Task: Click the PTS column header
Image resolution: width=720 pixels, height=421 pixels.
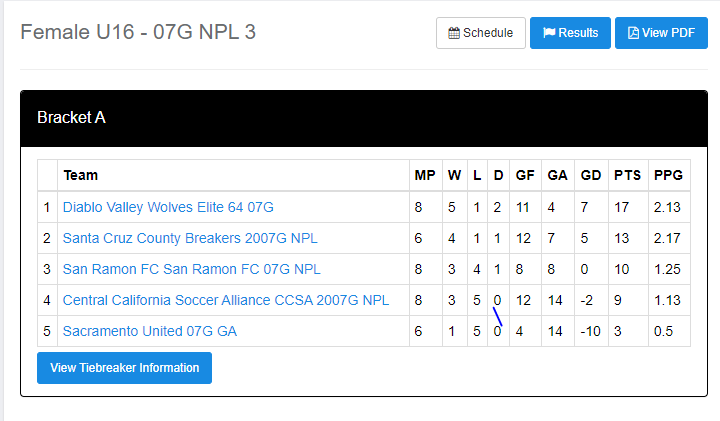Action: pyautogui.click(x=627, y=176)
